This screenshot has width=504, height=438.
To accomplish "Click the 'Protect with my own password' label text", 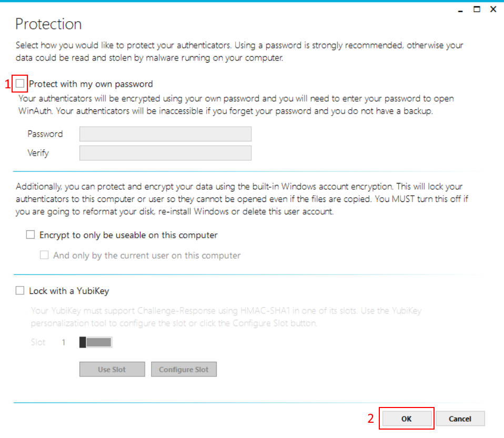I will 91,84.
